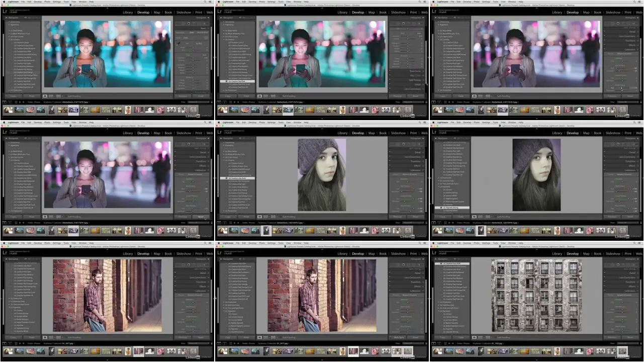
Task: Switch to Slideshow module in bottom-right screenshot
Action: tap(613, 253)
